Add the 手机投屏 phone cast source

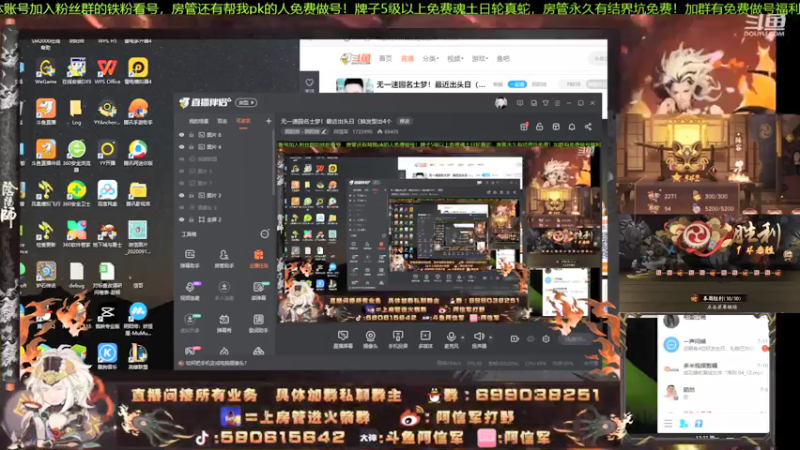398,339
